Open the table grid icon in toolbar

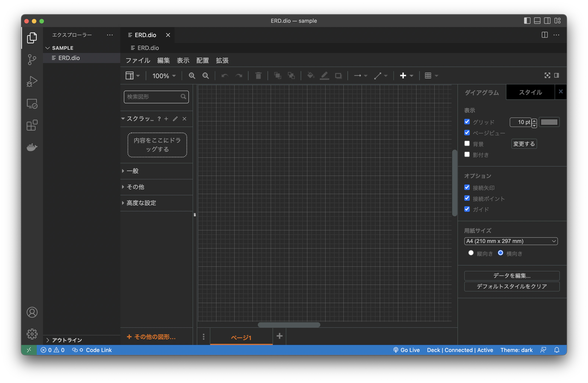point(428,76)
